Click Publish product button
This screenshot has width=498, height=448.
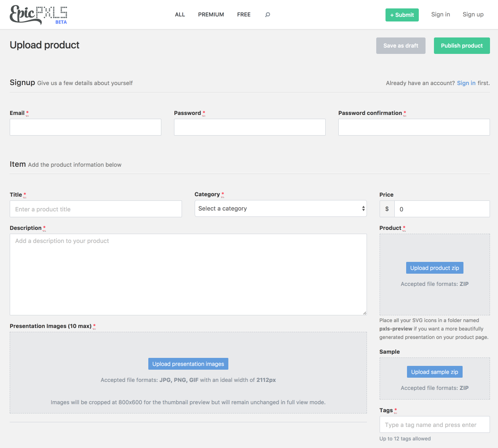pyautogui.click(x=461, y=46)
